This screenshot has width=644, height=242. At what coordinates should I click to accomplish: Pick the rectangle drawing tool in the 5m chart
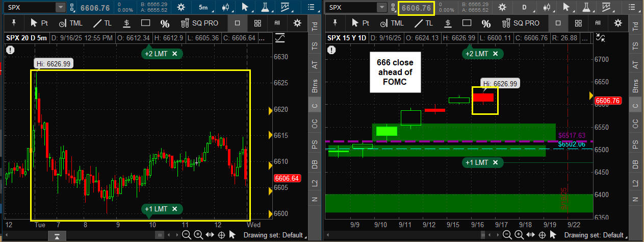pos(145,23)
